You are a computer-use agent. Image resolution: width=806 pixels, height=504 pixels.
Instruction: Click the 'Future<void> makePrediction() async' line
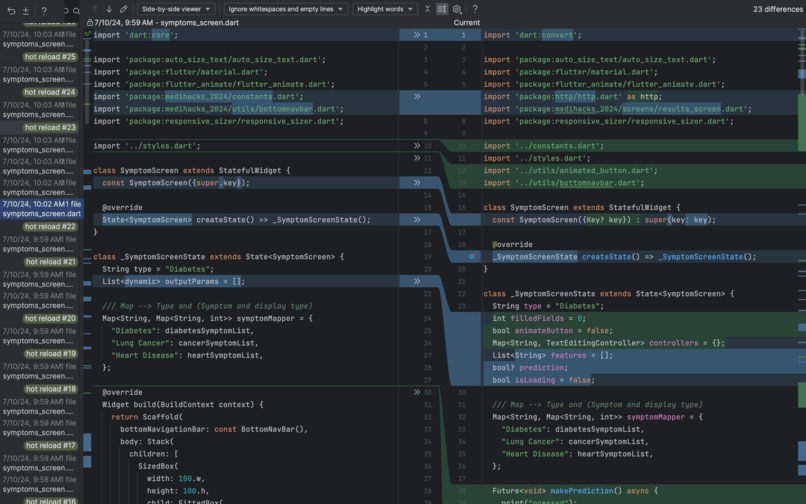point(575,491)
